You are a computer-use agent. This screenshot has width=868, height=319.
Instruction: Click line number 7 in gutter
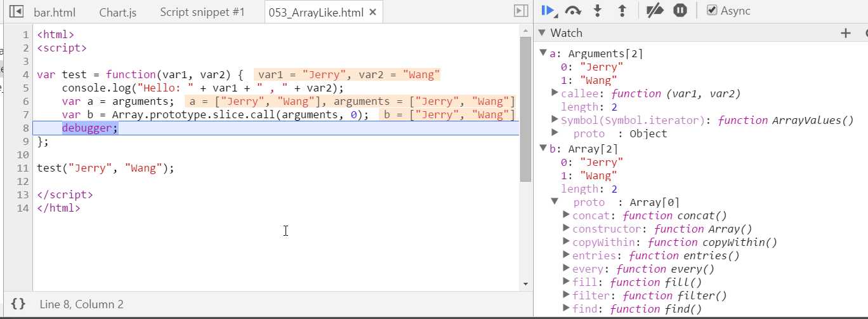pos(25,115)
